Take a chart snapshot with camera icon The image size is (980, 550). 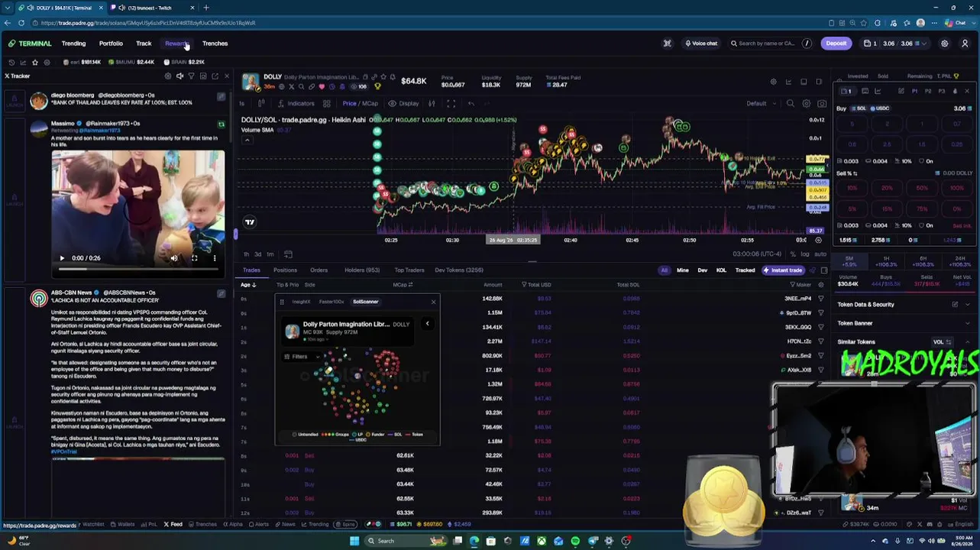tap(822, 104)
